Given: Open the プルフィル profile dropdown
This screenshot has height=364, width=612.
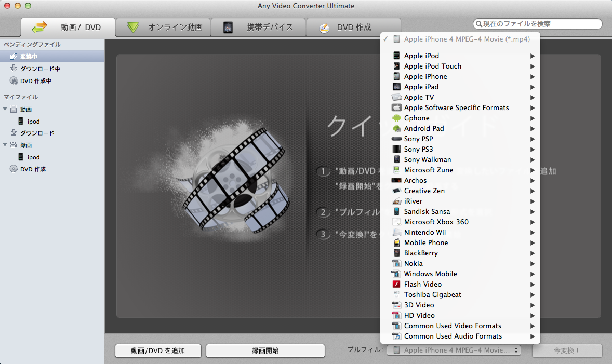Looking at the screenshot, I should pyautogui.click(x=454, y=350).
